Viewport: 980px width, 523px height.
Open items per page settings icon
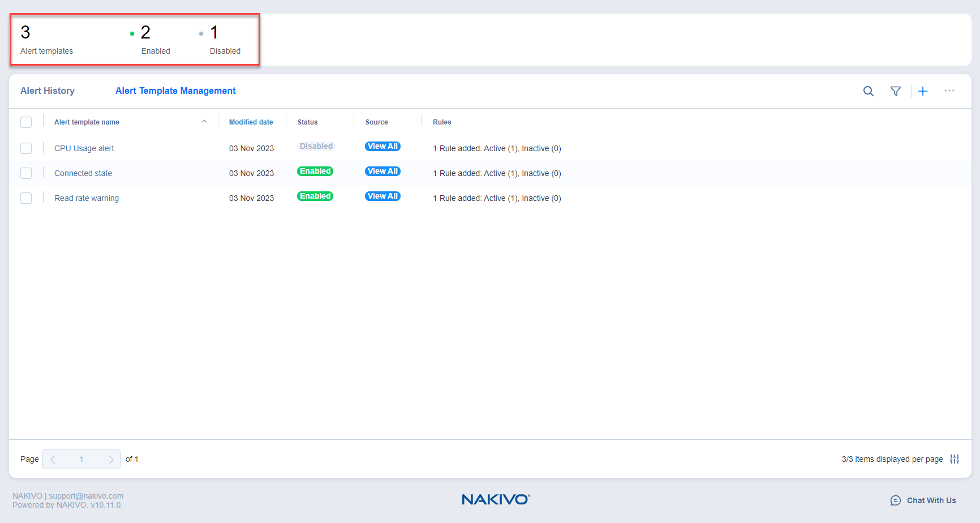point(955,459)
